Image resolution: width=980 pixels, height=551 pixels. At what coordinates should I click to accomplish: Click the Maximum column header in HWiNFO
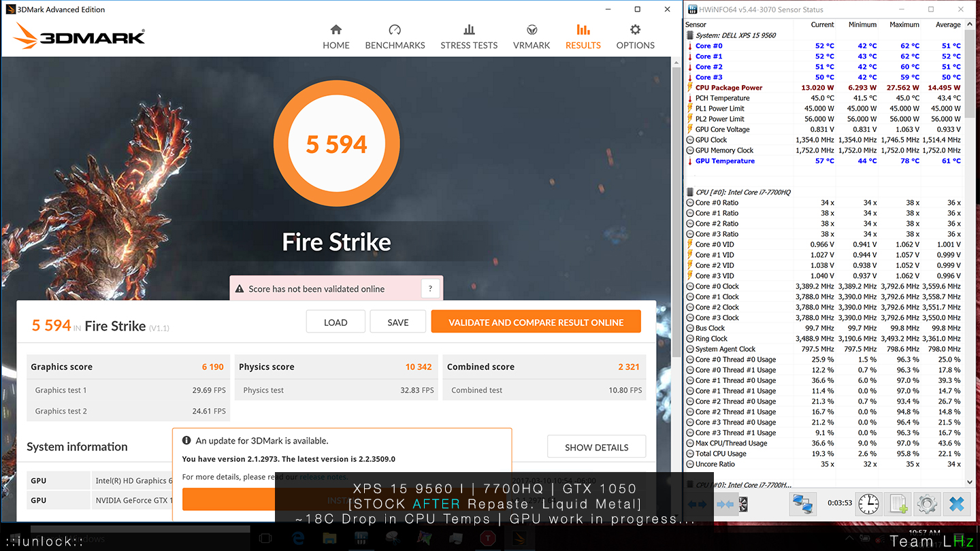pyautogui.click(x=904, y=24)
